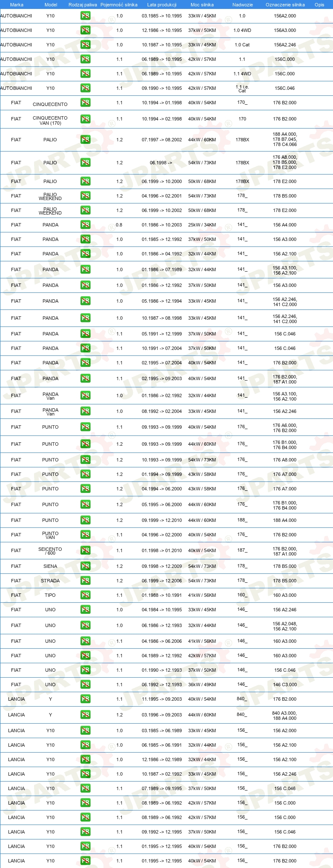Click fuel icon in Palio 06.1998 row
333x868 pixels.
(x=85, y=163)
